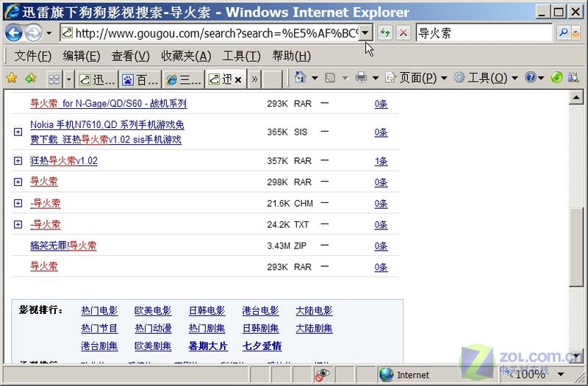Refresh the page with green arrows icon

pyautogui.click(x=384, y=33)
